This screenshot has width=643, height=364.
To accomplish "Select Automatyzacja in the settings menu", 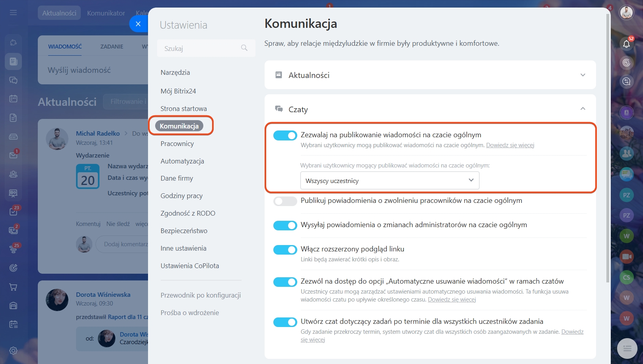I will (182, 161).
